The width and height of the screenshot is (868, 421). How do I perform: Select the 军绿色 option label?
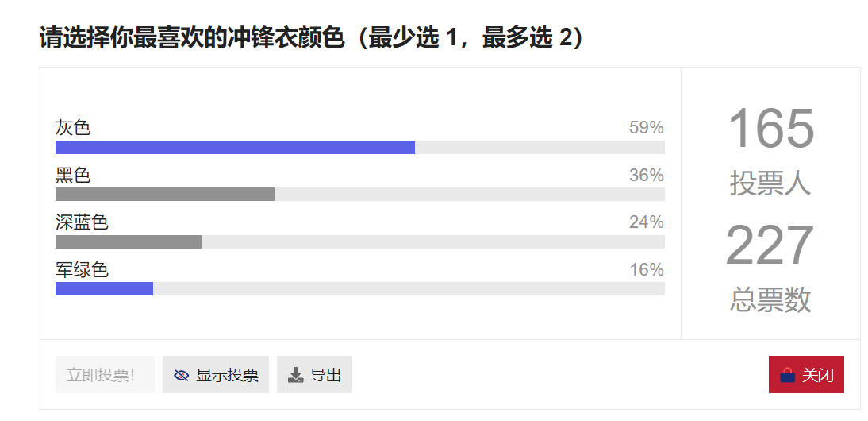coord(82,270)
